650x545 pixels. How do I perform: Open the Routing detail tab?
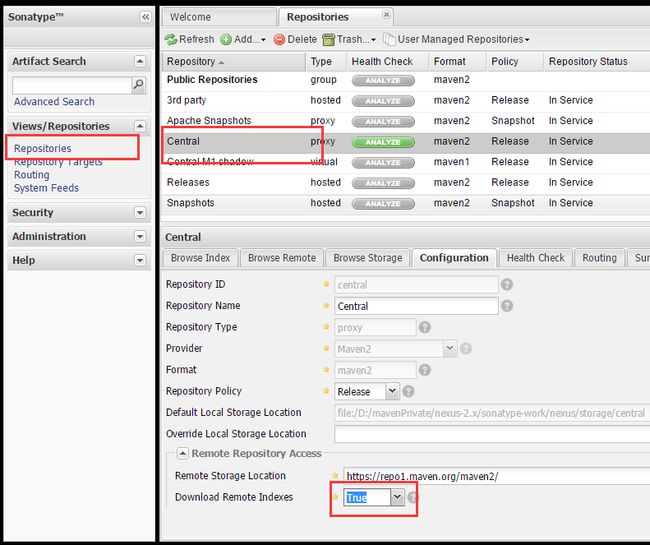click(x=599, y=258)
